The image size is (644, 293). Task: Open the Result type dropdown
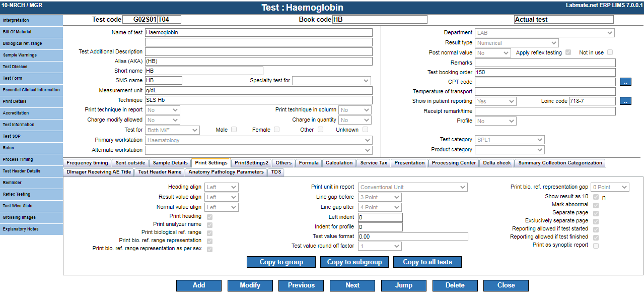517,43
